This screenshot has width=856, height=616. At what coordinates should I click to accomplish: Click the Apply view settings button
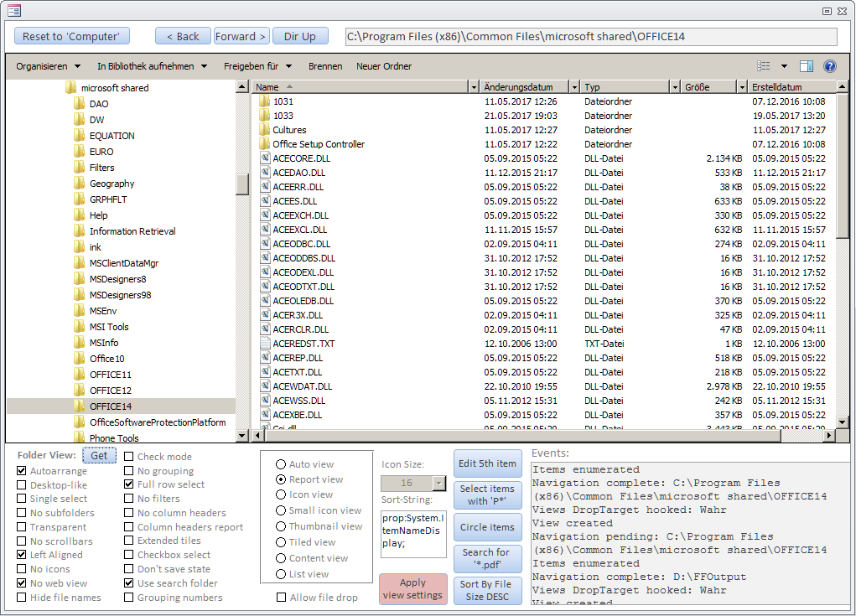[412, 588]
